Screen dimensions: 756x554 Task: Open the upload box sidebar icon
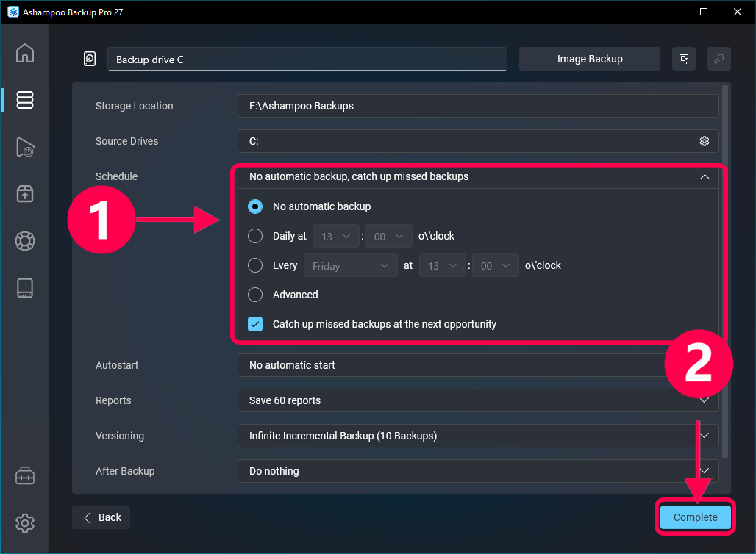point(24,194)
